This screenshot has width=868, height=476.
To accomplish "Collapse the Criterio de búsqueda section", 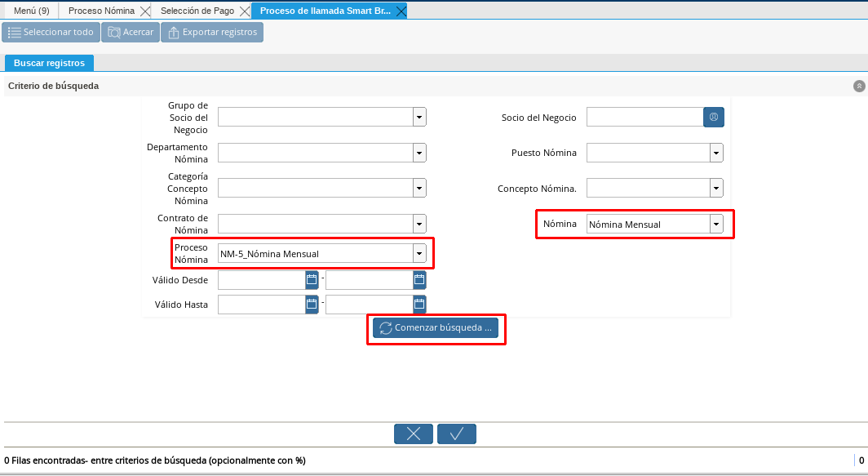I will tap(859, 86).
